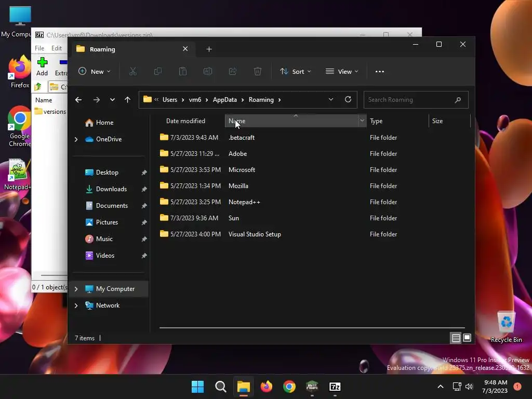Click the Rename icon in toolbar
Screen dimensions: 532x399
[x=208, y=72]
